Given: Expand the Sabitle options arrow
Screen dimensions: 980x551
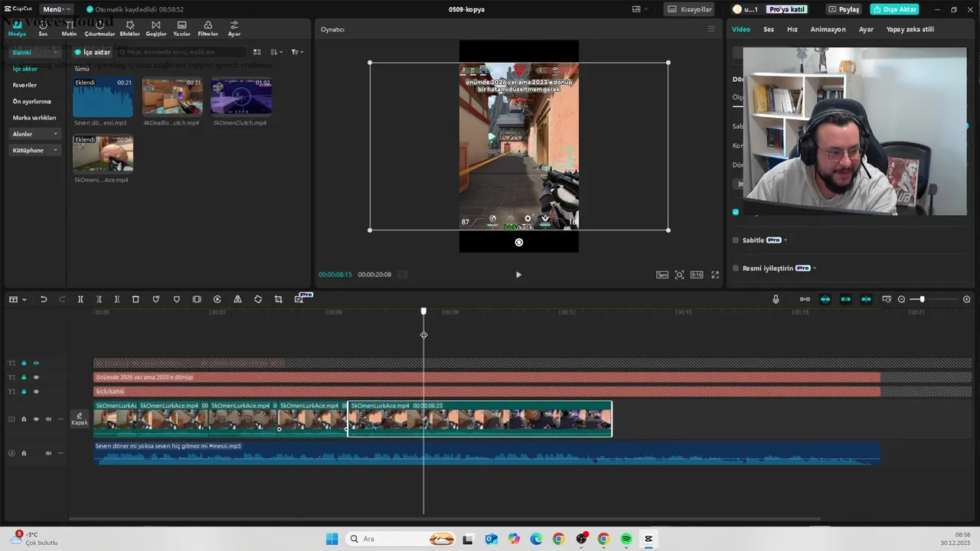Looking at the screenshot, I should pos(786,240).
